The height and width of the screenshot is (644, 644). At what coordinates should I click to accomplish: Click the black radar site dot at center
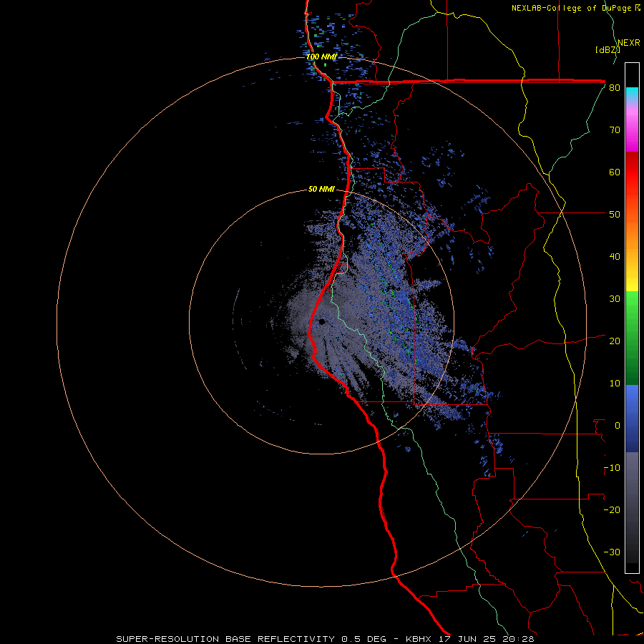[x=321, y=321]
